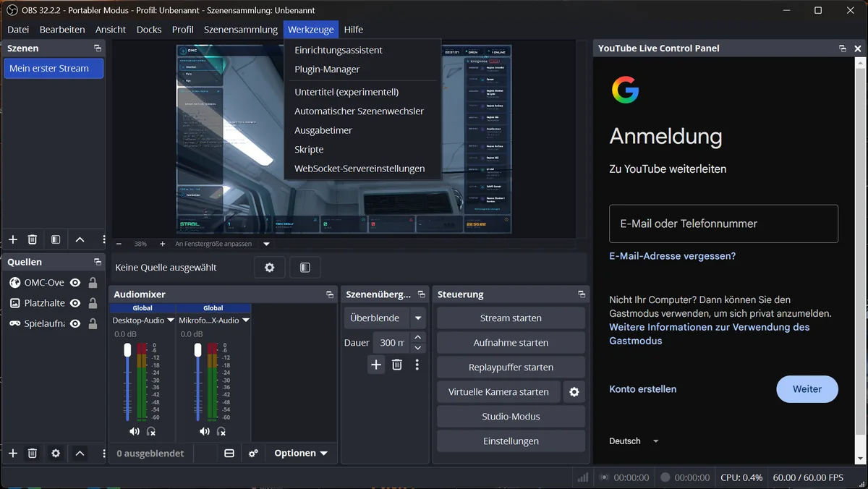
Task: Open the Optionen dropdown in Audiomixer
Action: [x=301, y=454]
